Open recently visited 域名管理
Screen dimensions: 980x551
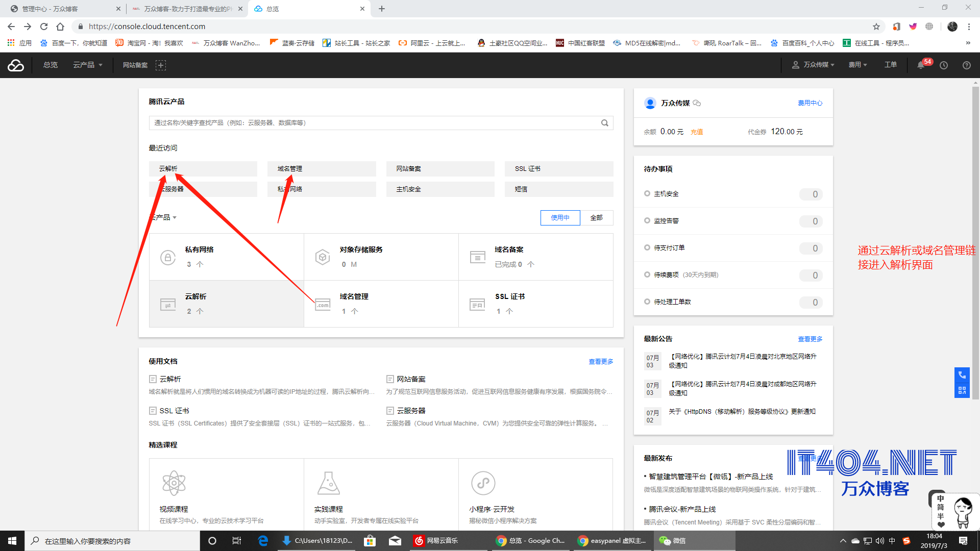coord(322,169)
